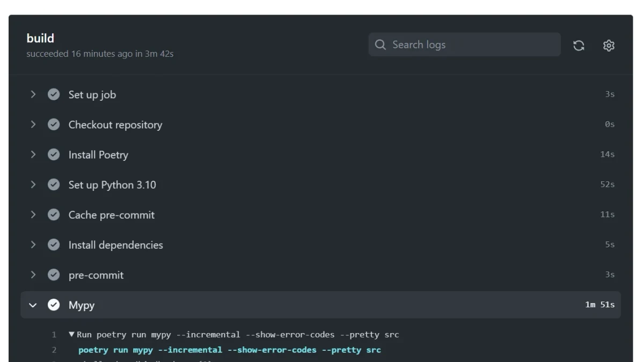Click the 1m 51s Mypy duration
Viewport: 644px width, 362px height.
[x=600, y=305]
